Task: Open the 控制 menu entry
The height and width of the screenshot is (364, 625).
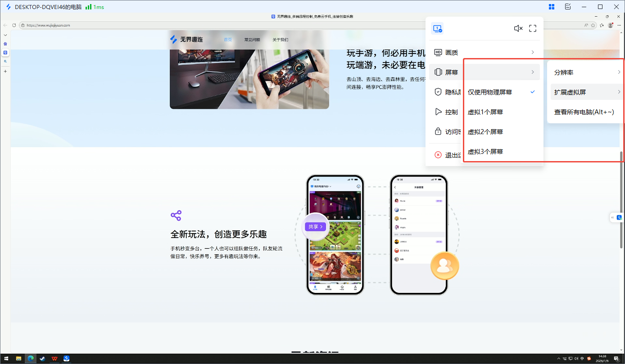Action: point(452,112)
